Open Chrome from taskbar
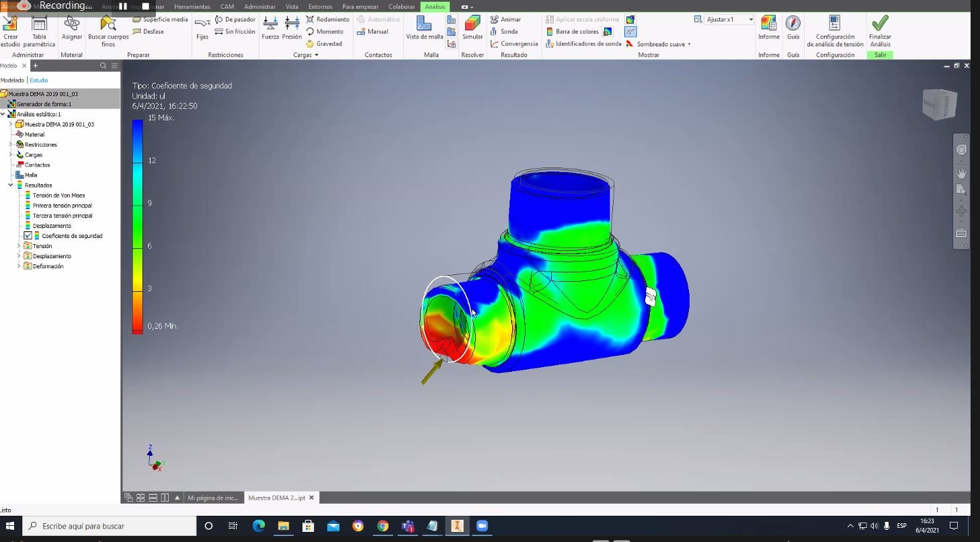The height and width of the screenshot is (542, 980). (x=382, y=526)
